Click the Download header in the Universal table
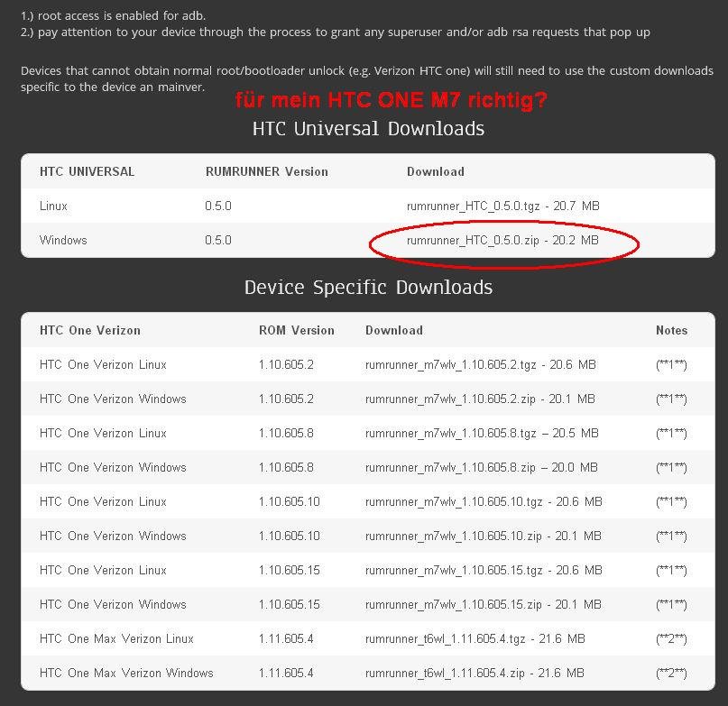 click(x=436, y=171)
